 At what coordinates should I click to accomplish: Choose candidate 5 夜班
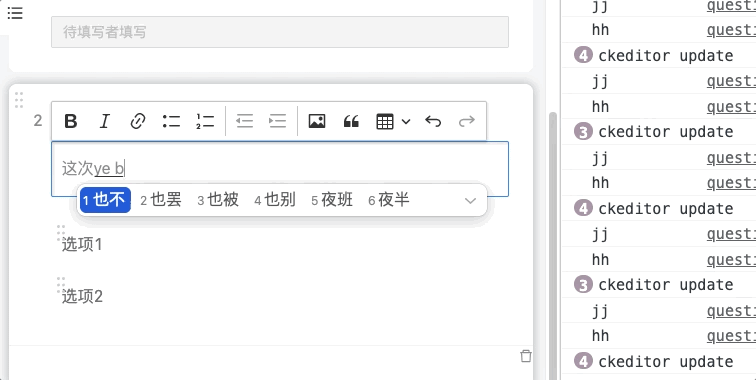[x=332, y=200]
